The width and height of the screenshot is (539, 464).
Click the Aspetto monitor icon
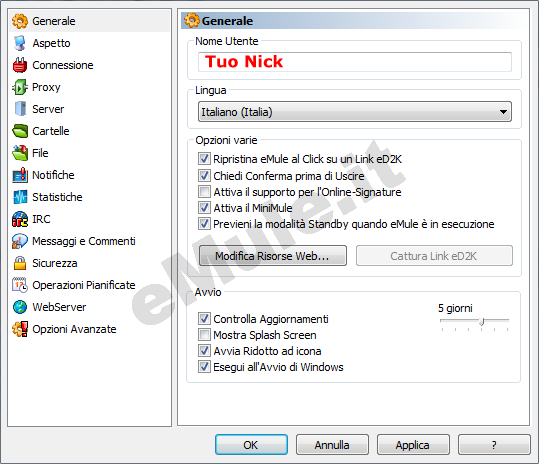pyautogui.click(x=20, y=43)
